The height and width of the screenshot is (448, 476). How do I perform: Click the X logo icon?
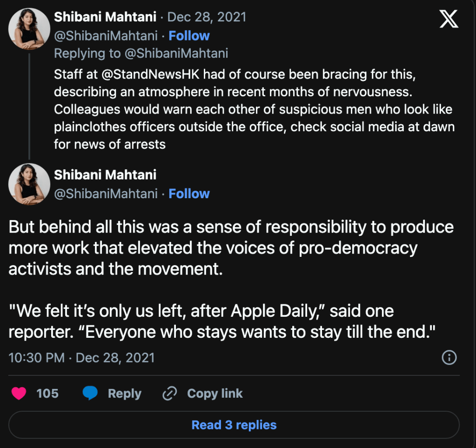click(x=449, y=20)
